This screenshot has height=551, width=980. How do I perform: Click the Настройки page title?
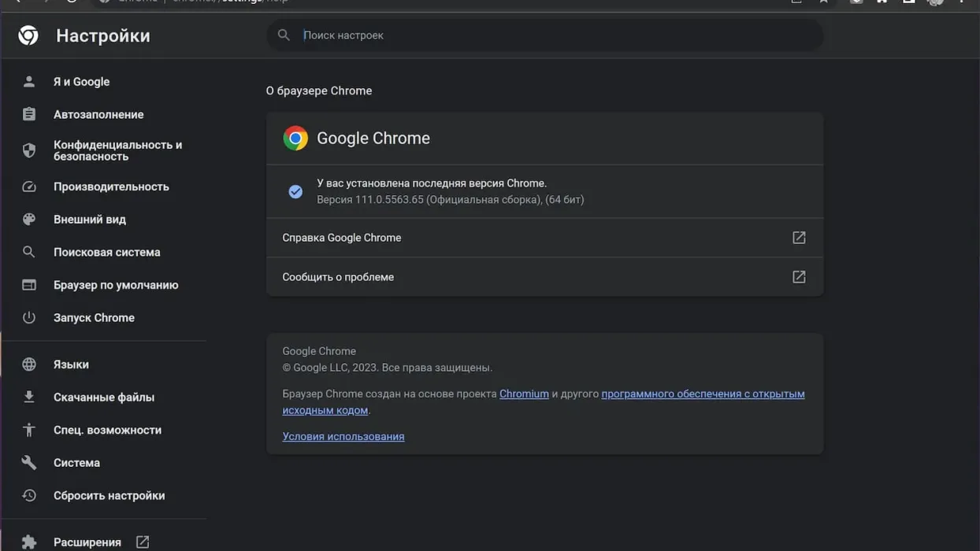(103, 35)
